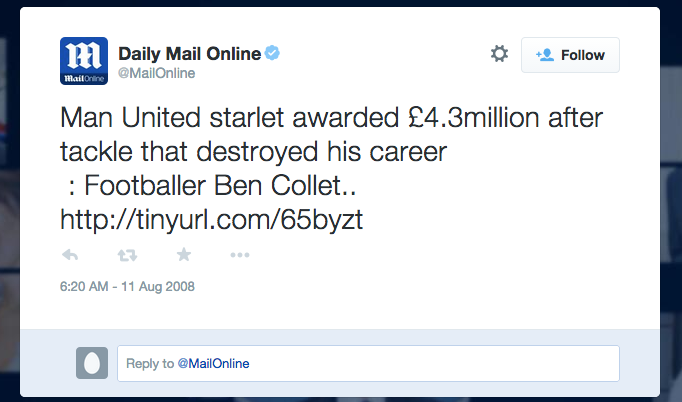Click the blue verified badge icon
Image resolution: width=682 pixels, height=402 pixels.
click(x=272, y=53)
